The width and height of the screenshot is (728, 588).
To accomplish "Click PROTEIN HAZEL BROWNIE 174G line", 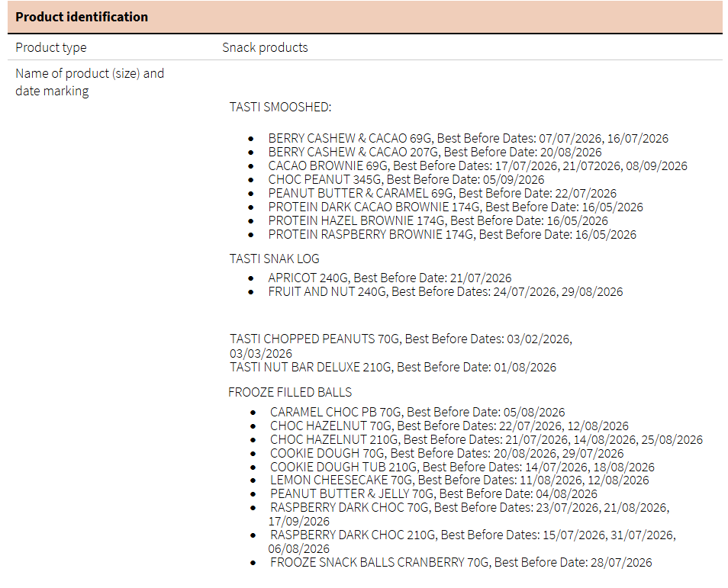I will tap(438, 220).
